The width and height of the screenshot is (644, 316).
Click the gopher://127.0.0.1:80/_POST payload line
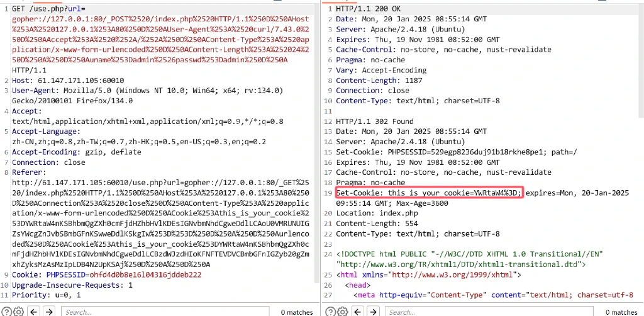pyautogui.click(x=160, y=19)
